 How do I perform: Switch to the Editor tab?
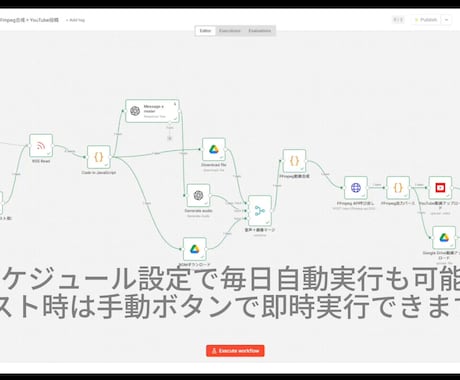point(205,31)
